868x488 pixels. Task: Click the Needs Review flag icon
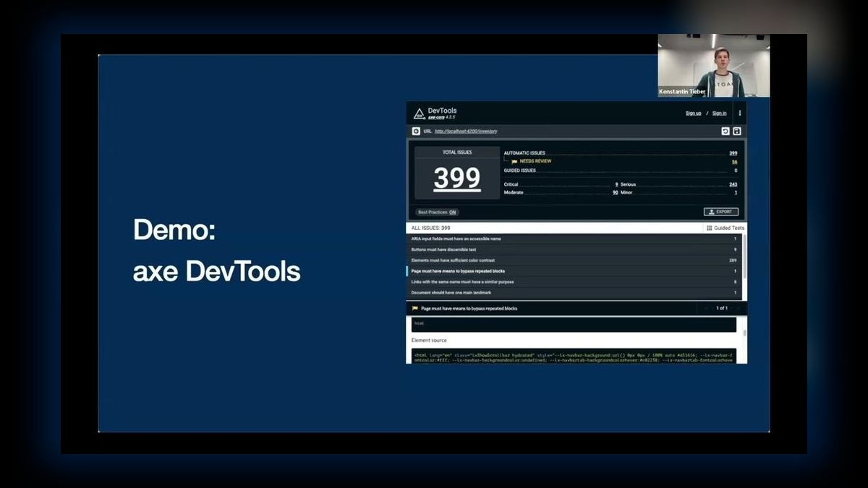point(514,161)
